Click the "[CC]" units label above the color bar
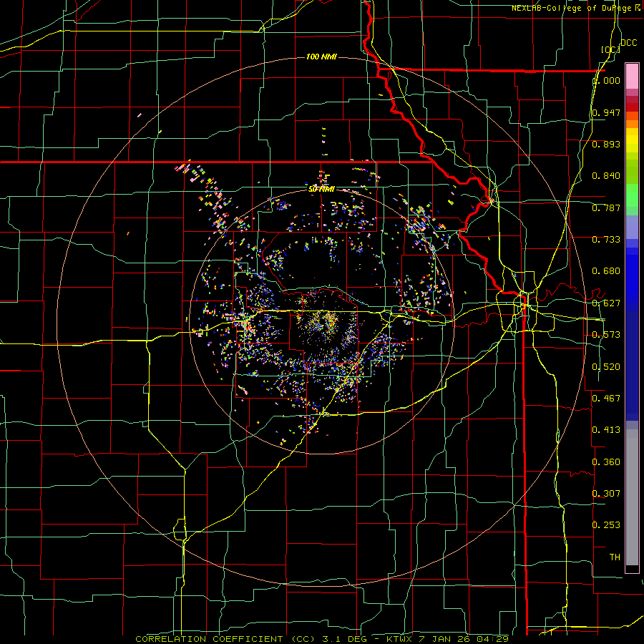644x644 pixels. pyautogui.click(x=610, y=49)
